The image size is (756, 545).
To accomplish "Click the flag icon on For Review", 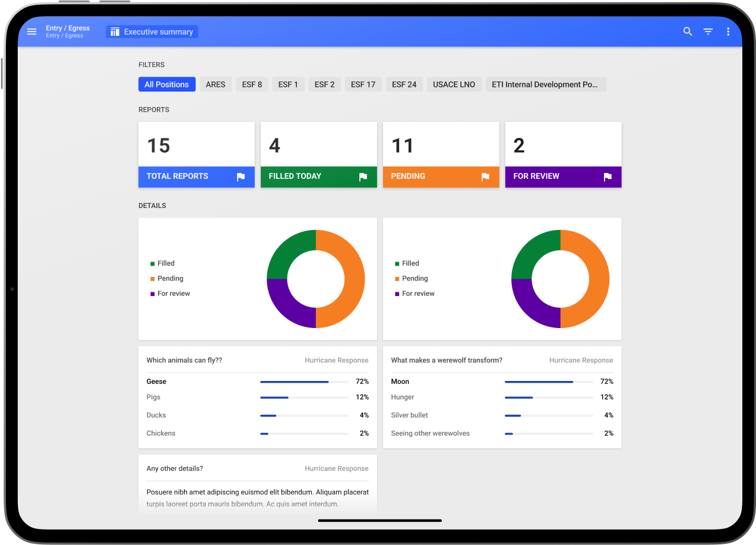I will (608, 177).
